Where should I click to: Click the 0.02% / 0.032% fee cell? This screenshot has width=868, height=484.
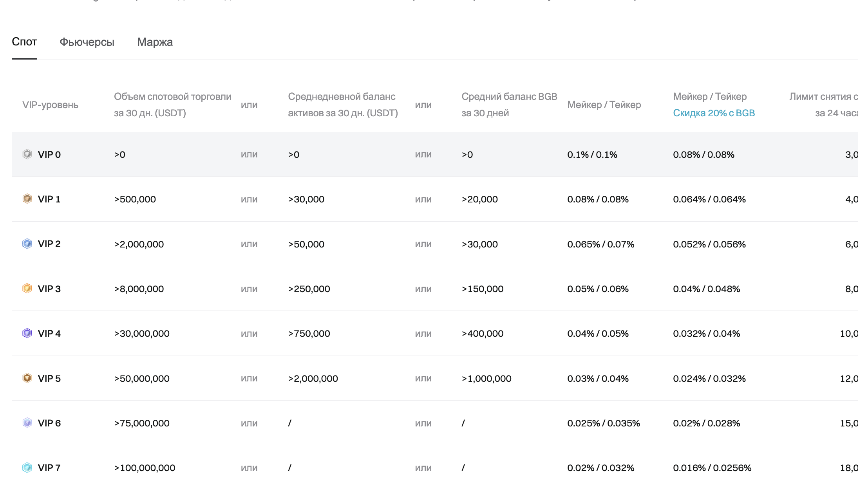[601, 468]
